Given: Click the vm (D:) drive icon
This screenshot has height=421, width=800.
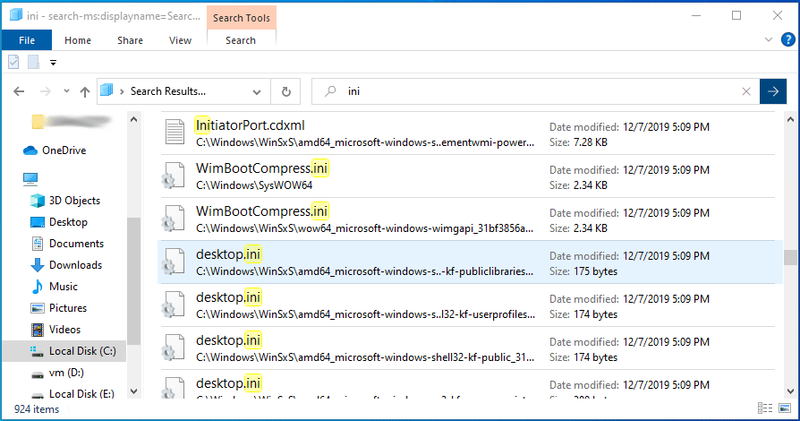Looking at the screenshot, I should point(37,375).
